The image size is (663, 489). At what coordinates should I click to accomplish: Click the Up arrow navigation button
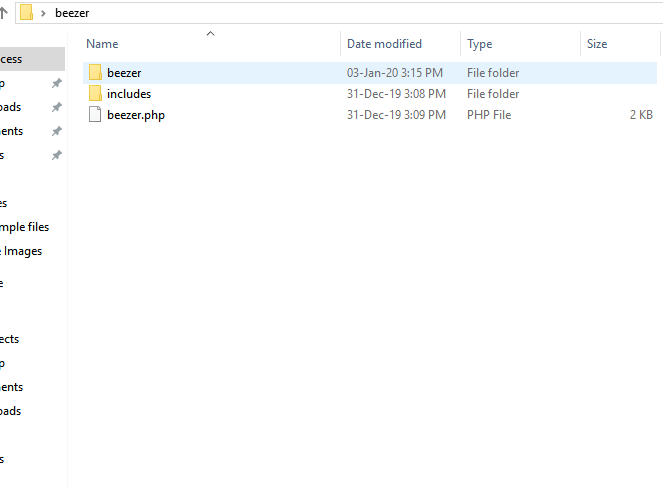tap(4, 13)
